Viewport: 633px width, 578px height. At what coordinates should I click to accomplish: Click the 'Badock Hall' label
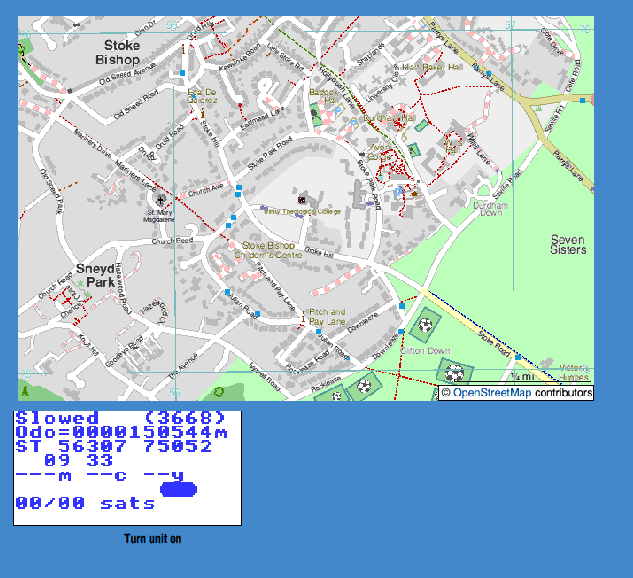(x=324, y=96)
